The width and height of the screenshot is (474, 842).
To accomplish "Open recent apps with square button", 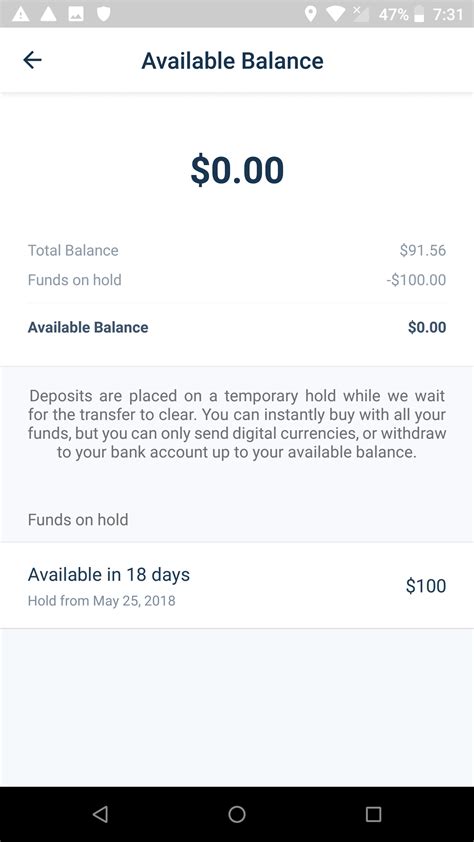I will [373, 814].
